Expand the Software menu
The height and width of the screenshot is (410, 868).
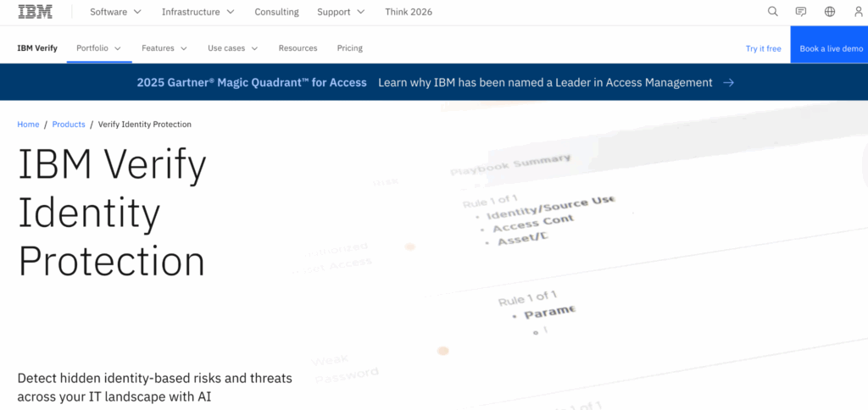pyautogui.click(x=115, y=12)
